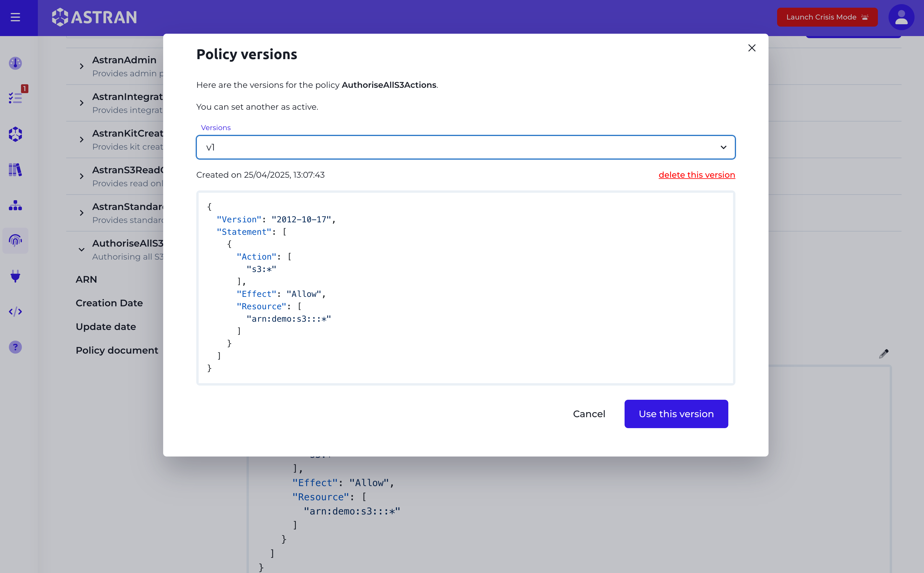Expand the AstranS3ReadOnly policy row
Viewport: 924px width, 573px height.
coord(82,176)
